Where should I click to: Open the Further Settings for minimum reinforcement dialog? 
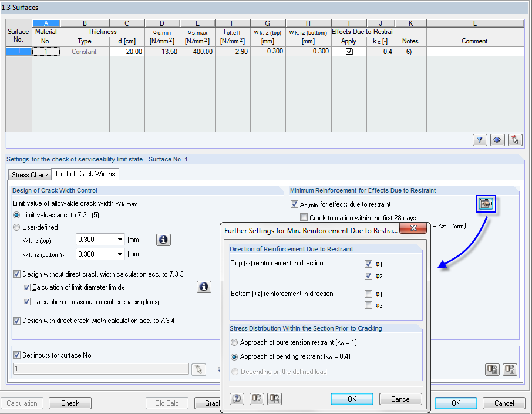coord(486,204)
